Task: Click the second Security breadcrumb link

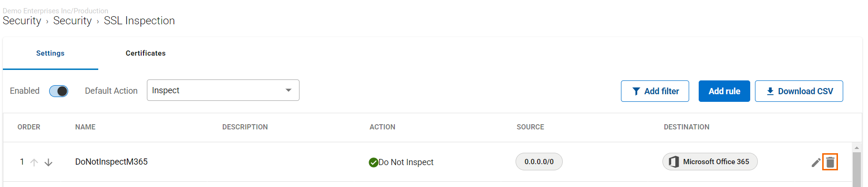Action: pos(72,20)
